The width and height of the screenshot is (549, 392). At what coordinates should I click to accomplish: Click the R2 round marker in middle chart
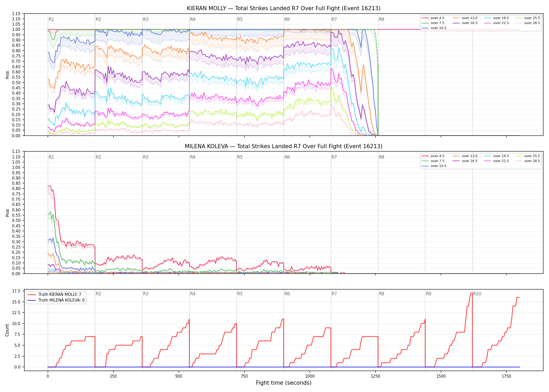tap(98, 157)
